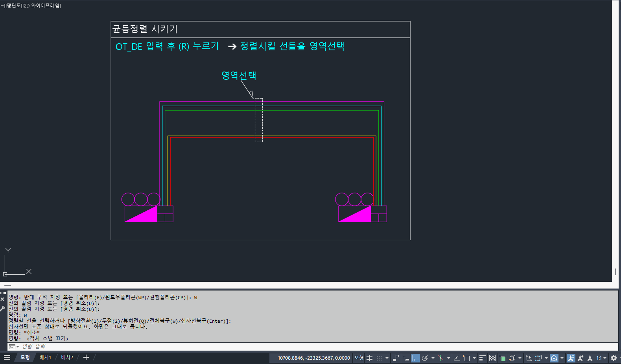Click the transparency checkerboard icon
The height and width of the screenshot is (364, 621).
[492, 358]
